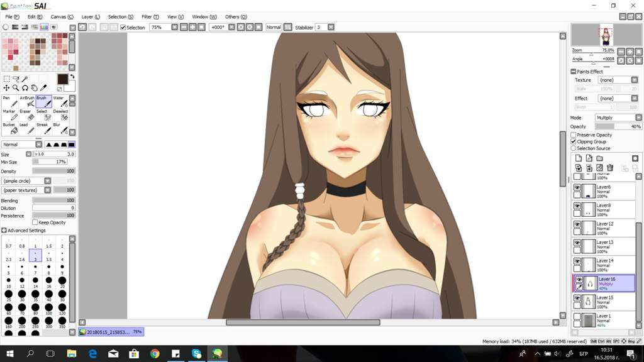Pick the lasso selection tool
Image resolution: width=644 pixels, height=362 pixels.
point(16,79)
